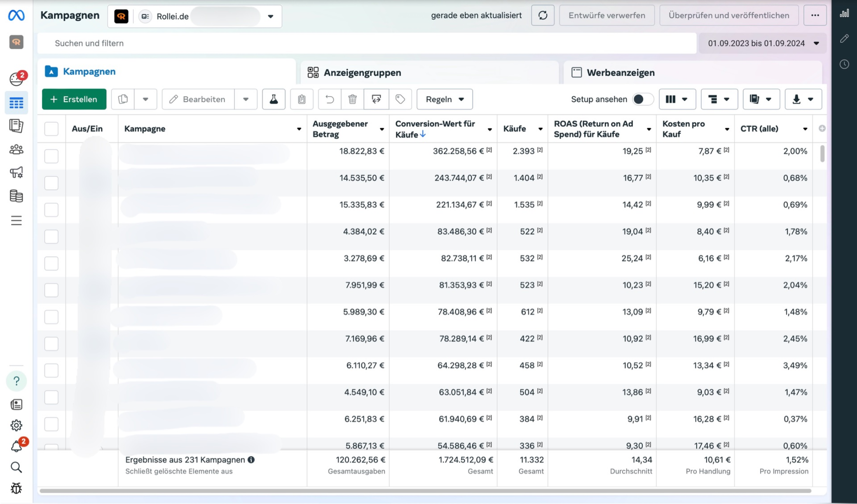Check the row with 3.278,69 € spend

[51, 263]
